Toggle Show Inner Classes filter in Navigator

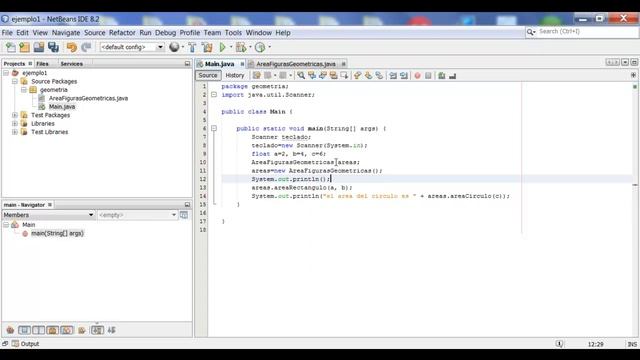point(67,330)
